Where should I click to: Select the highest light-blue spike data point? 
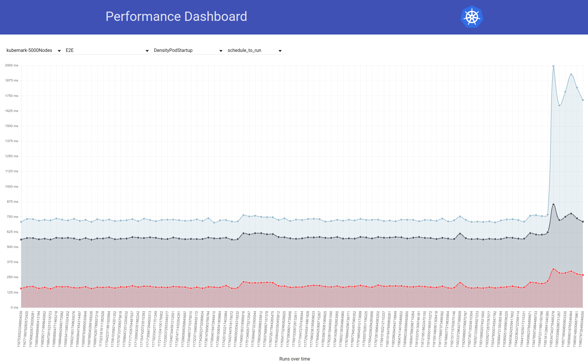click(553, 66)
